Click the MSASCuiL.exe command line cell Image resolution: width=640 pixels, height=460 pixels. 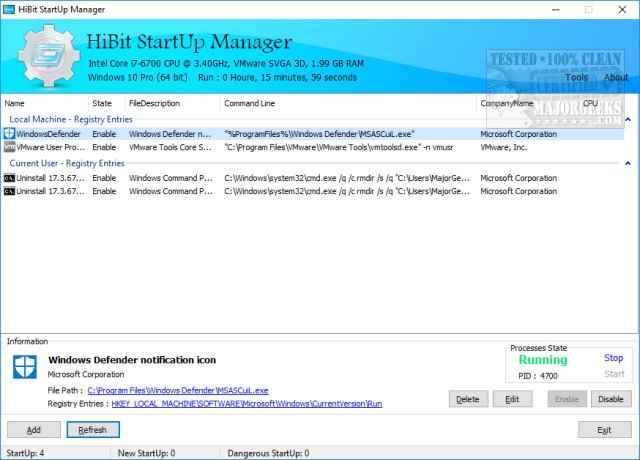320,134
